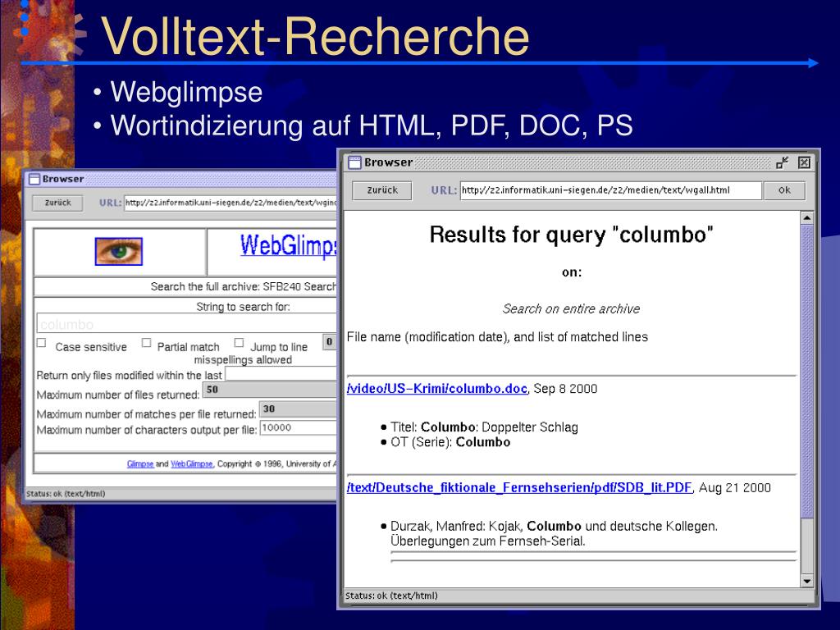Go back with Zurück in the front Browser

pyautogui.click(x=382, y=190)
